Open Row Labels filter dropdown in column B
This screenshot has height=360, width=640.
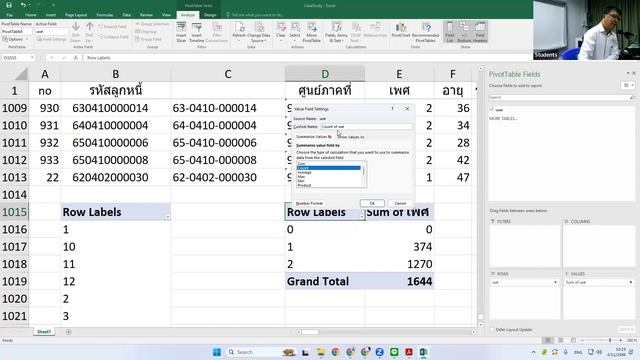pyautogui.click(x=167, y=217)
